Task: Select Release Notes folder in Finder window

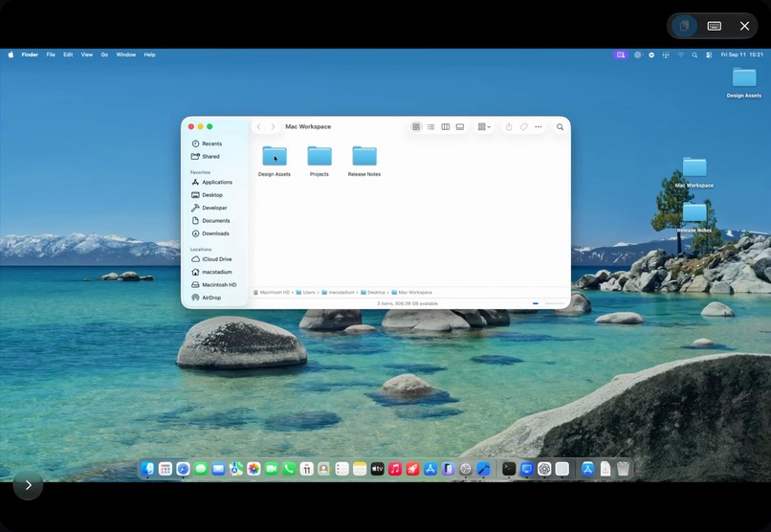Action: coord(364,162)
